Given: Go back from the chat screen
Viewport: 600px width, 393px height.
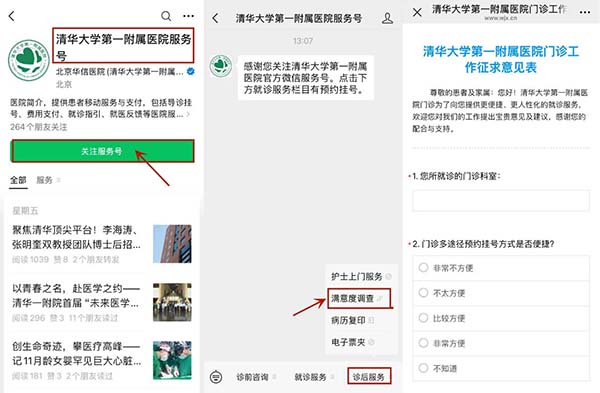Looking at the screenshot, I should 215,18.
